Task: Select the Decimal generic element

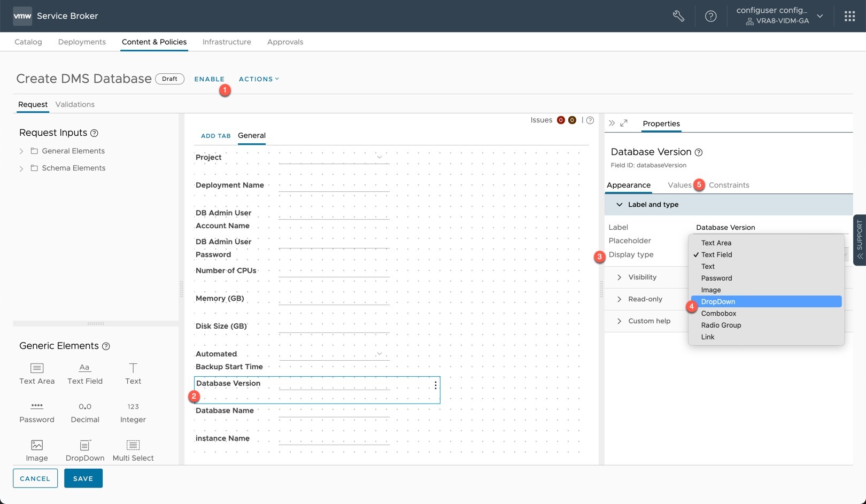Action: click(x=85, y=413)
